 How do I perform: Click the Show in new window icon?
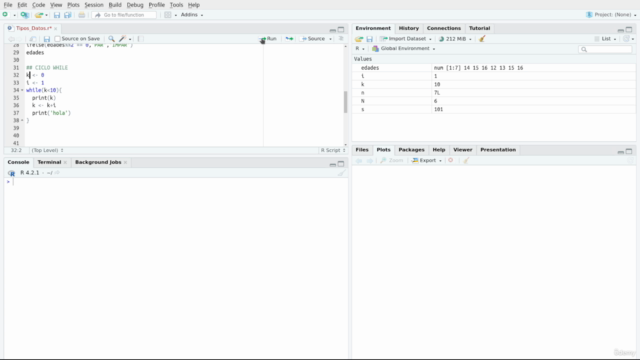[33, 39]
